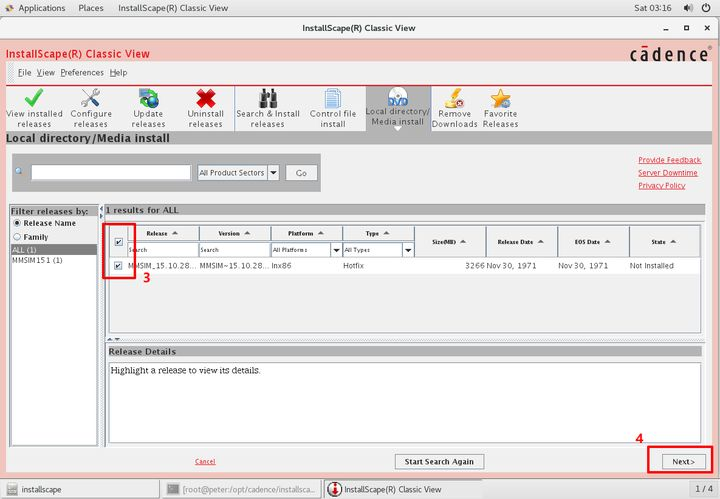This screenshot has height=499, width=720.
Task: Click Applications menu icon in top bar
Action: click(x=9, y=8)
